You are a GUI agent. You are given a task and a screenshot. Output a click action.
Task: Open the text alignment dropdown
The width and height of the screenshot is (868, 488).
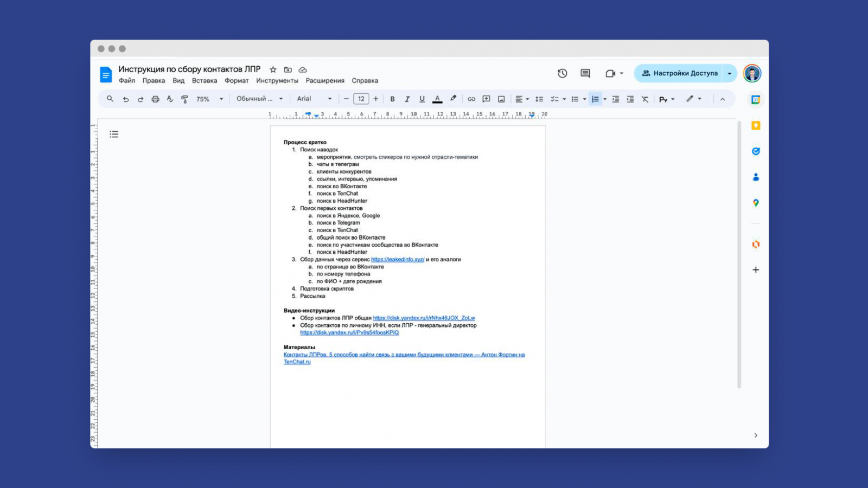pos(522,99)
